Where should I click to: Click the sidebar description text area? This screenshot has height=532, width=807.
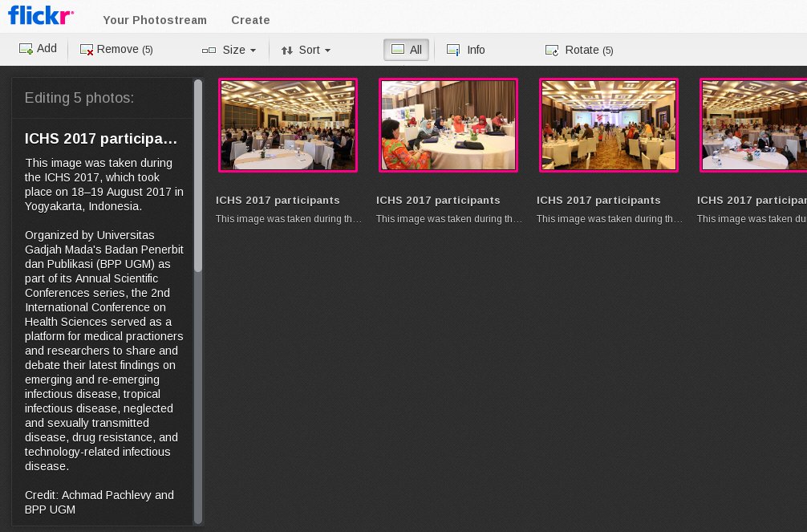pyautogui.click(x=104, y=335)
